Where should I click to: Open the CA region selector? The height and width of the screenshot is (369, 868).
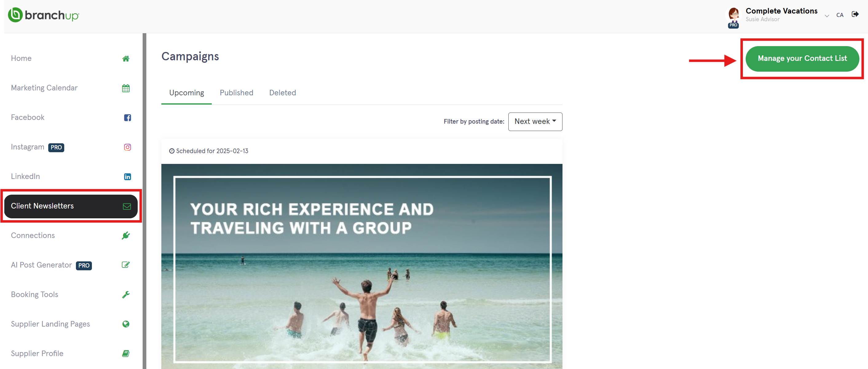point(840,15)
